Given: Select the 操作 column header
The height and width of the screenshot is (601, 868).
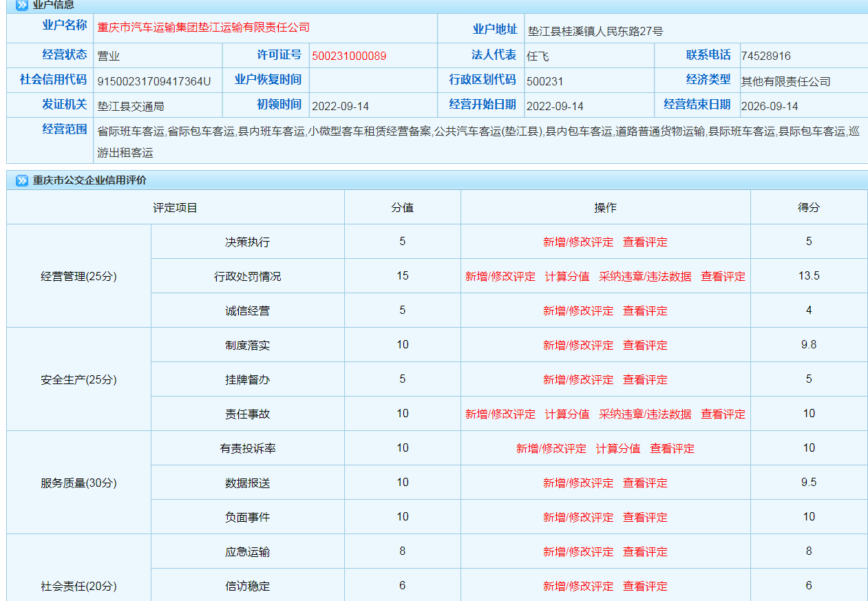Looking at the screenshot, I should pos(606,207).
